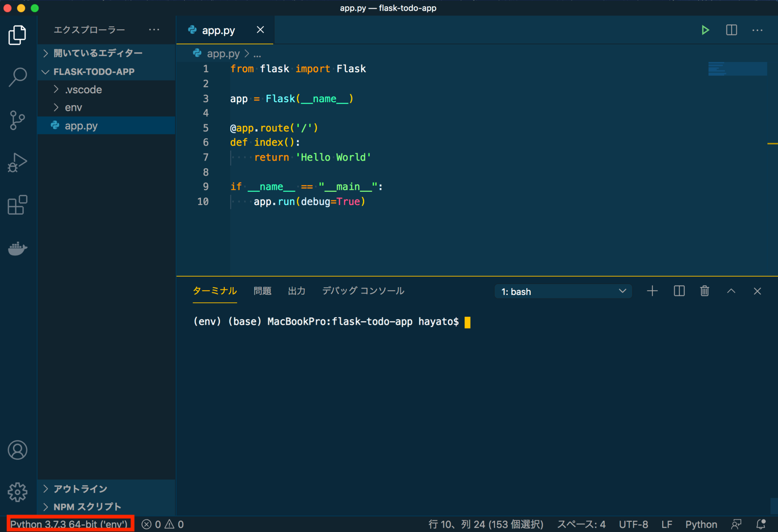Open Run and Debug view
Image resolution: width=778 pixels, height=532 pixels.
click(x=17, y=163)
